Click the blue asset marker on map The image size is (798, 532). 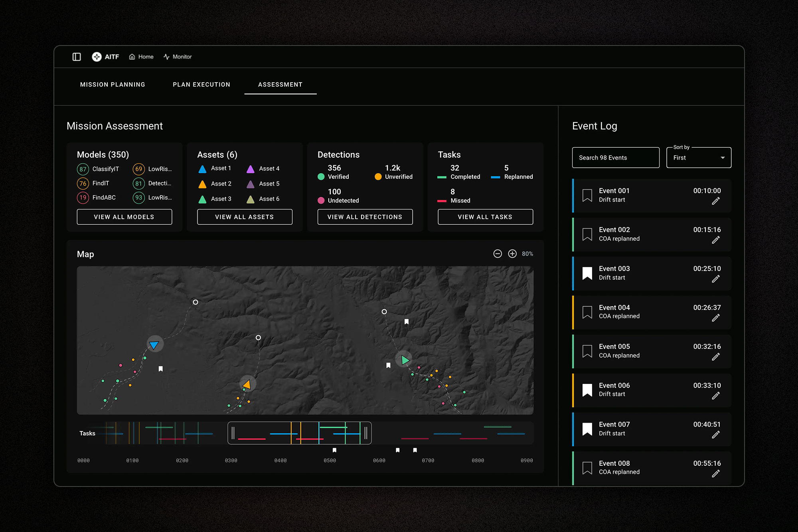click(154, 344)
